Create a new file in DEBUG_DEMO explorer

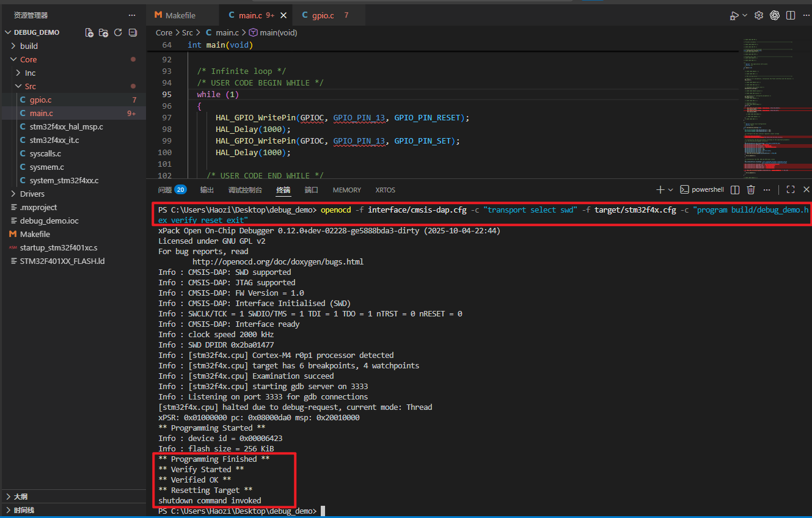click(x=89, y=32)
